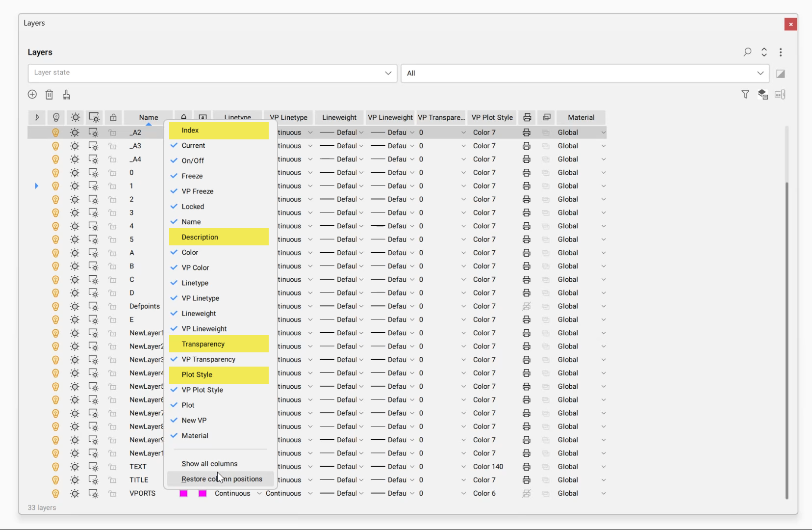Click the plot printer icon for Defpoints layer
Image resolution: width=812 pixels, height=530 pixels.
coord(526,306)
